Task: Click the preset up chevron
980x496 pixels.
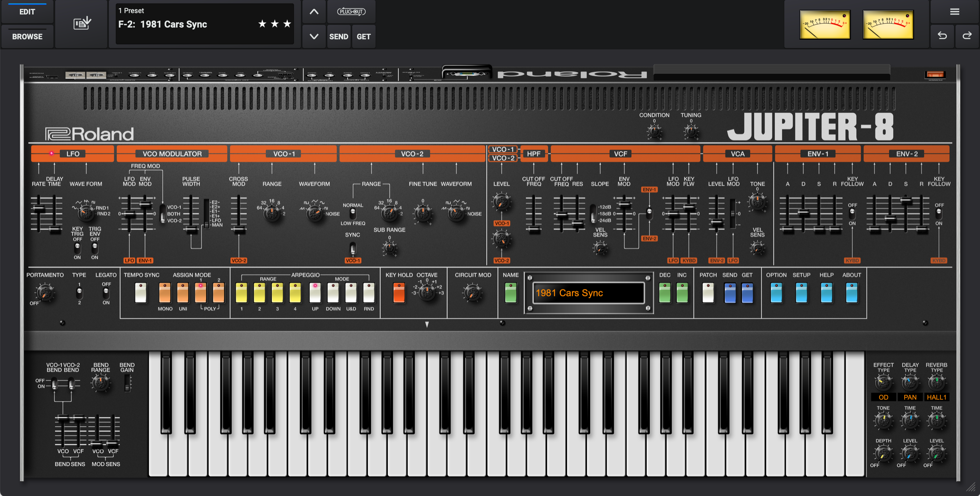Action: 314,11
